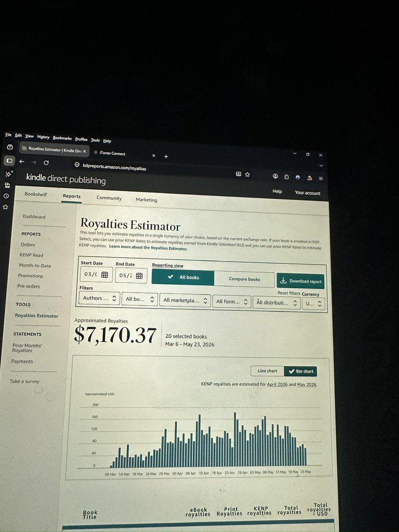Open a new browser tab
The width and height of the screenshot is (399, 532).
click(x=166, y=156)
